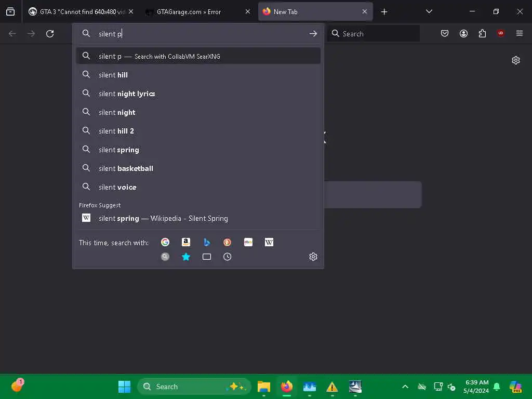Open the Firefox hamburger menu
The height and width of the screenshot is (399, 532).
coord(520,33)
